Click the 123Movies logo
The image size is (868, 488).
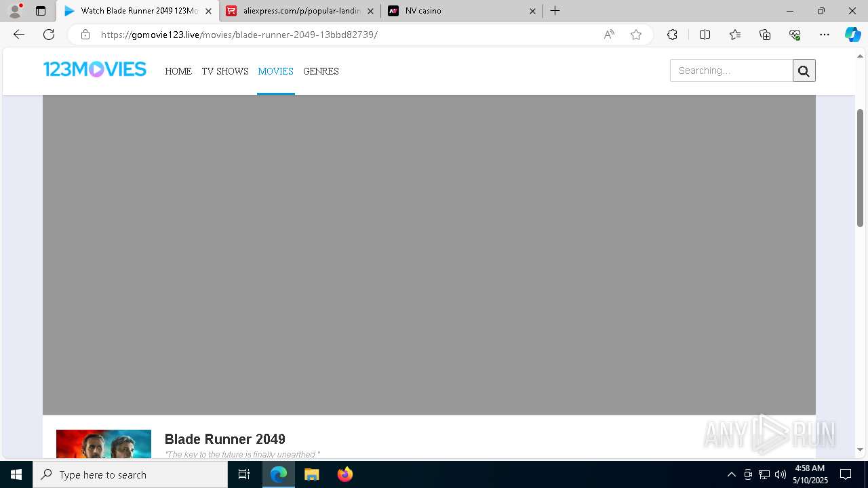click(95, 69)
